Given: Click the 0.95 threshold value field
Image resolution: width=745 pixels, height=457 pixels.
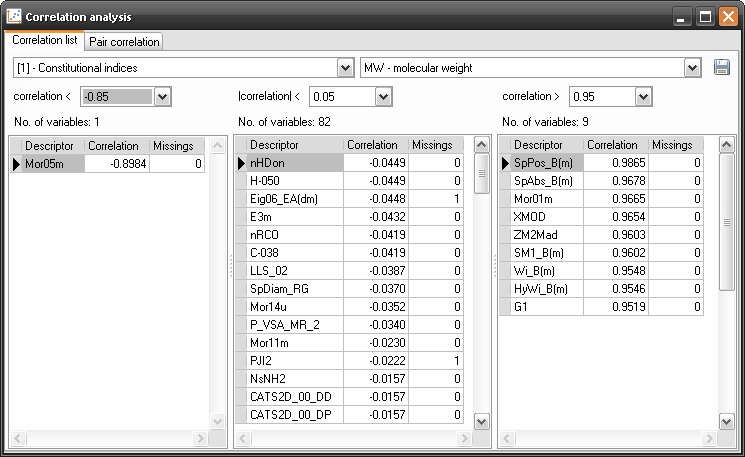Looking at the screenshot, I should [x=602, y=97].
